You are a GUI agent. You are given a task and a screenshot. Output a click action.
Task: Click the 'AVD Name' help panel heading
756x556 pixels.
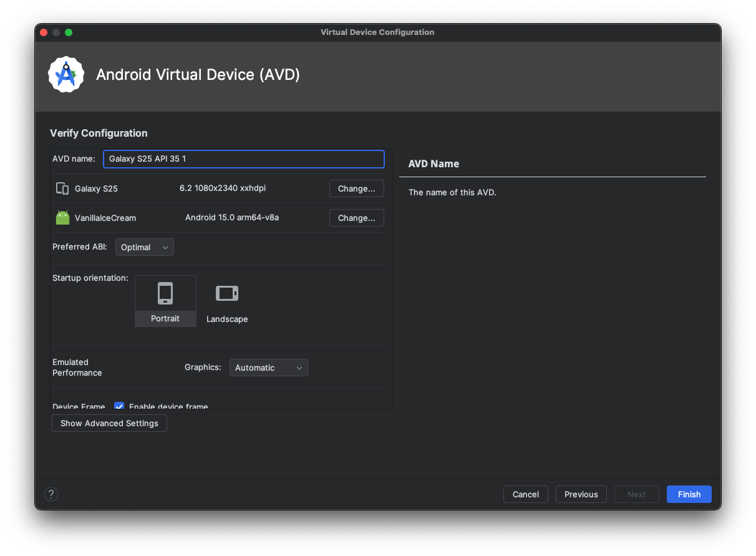click(x=434, y=163)
